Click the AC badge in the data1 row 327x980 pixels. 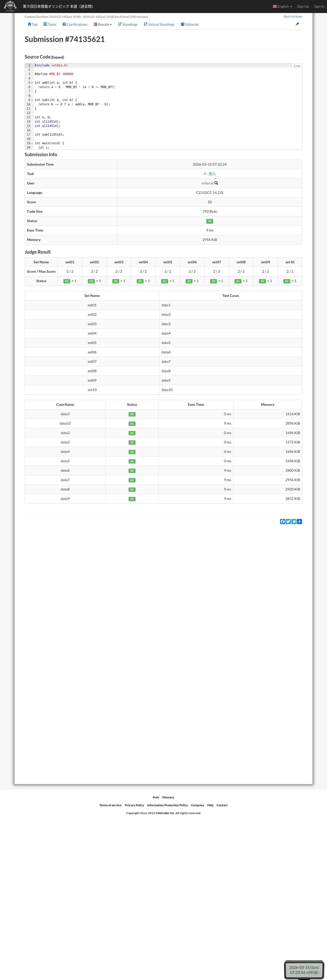point(132,414)
